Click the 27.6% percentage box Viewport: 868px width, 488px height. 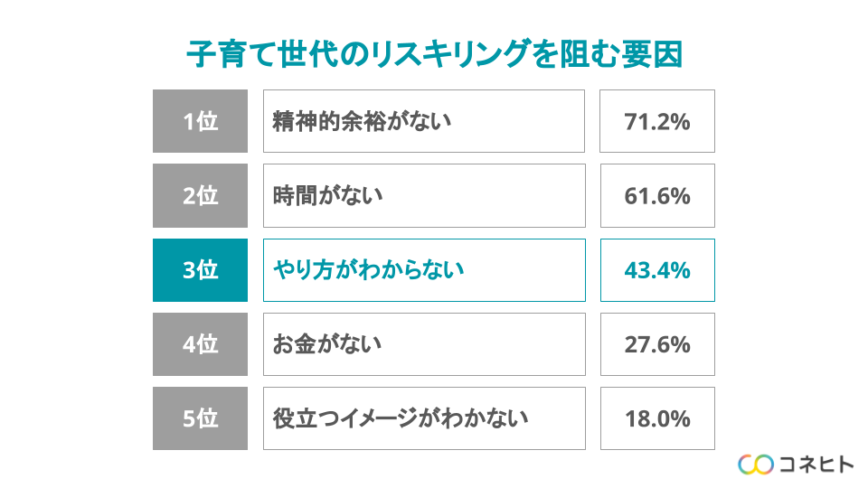point(657,344)
